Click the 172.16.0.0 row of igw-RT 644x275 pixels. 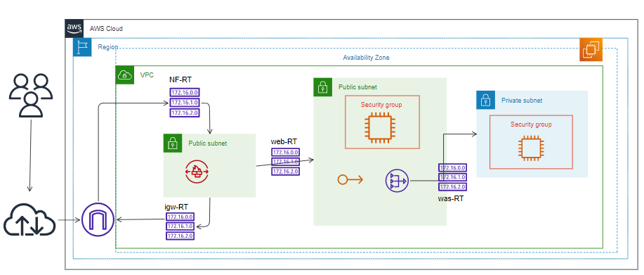click(180, 217)
